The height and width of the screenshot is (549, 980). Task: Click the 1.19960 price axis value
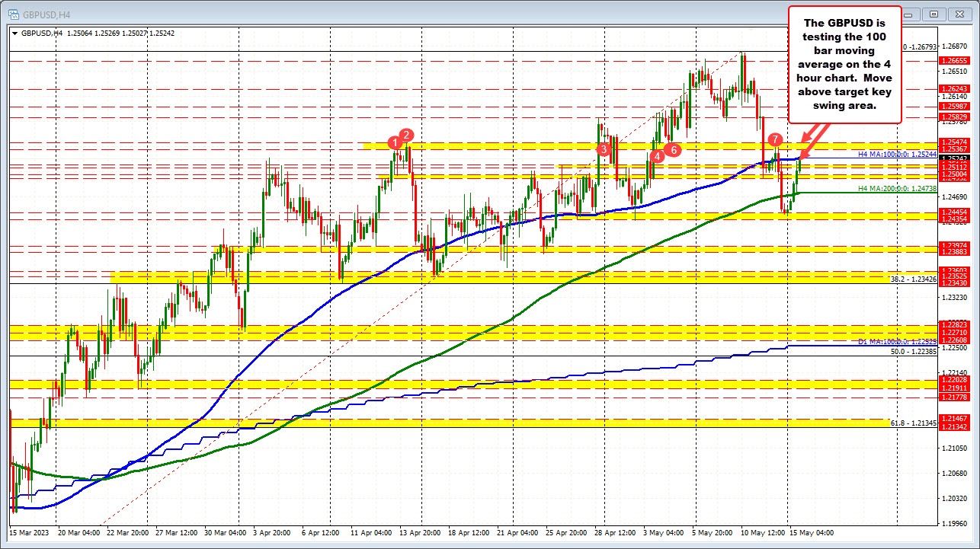tap(954, 522)
